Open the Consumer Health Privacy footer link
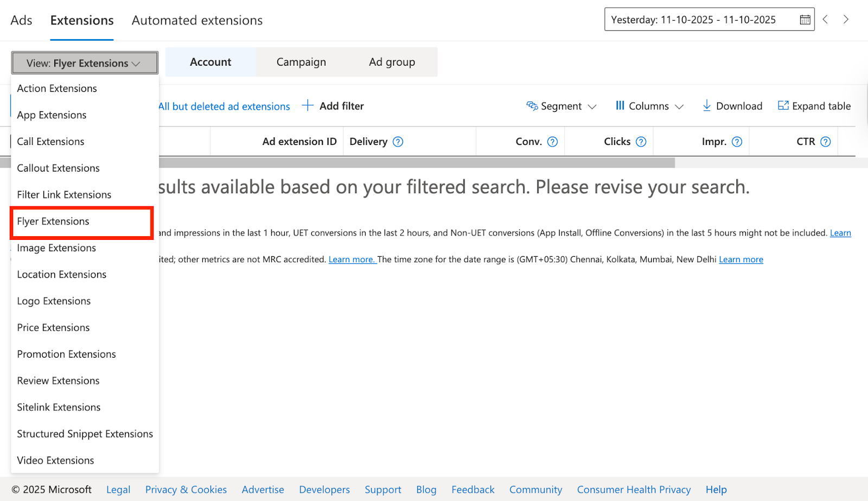The height and width of the screenshot is (501, 868). (x=634, y=490)
